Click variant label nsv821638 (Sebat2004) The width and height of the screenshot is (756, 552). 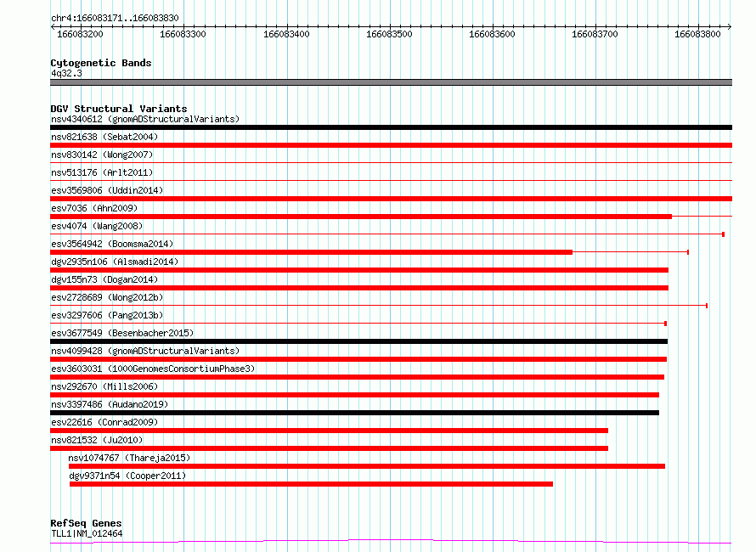pos(104,137)
